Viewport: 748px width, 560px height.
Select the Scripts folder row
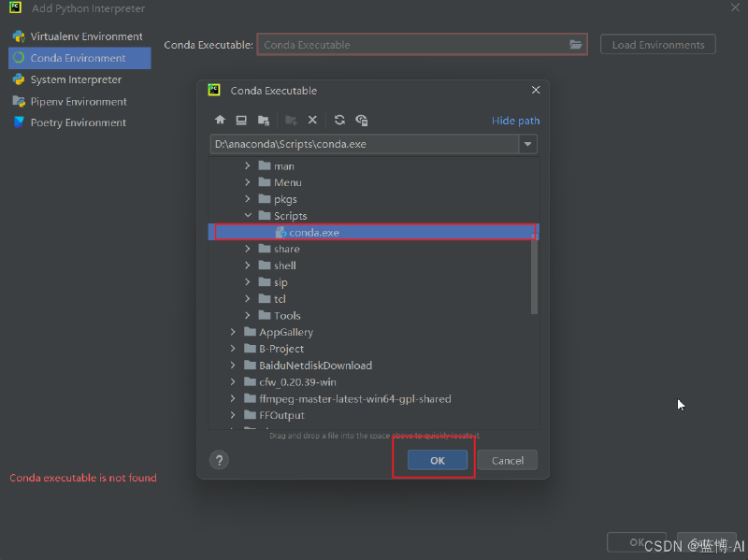pos(373,216)
